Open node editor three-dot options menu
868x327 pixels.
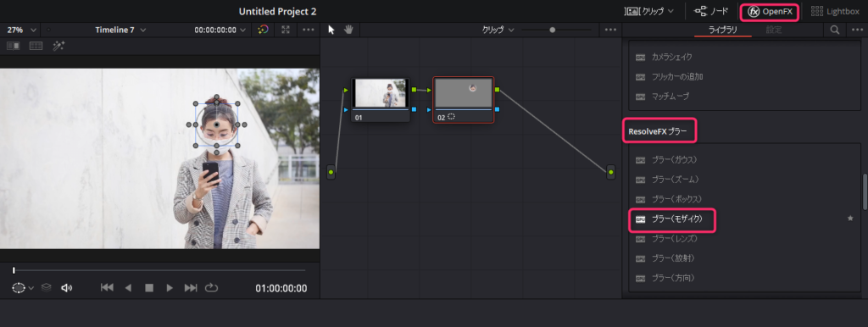pos(610,30)
